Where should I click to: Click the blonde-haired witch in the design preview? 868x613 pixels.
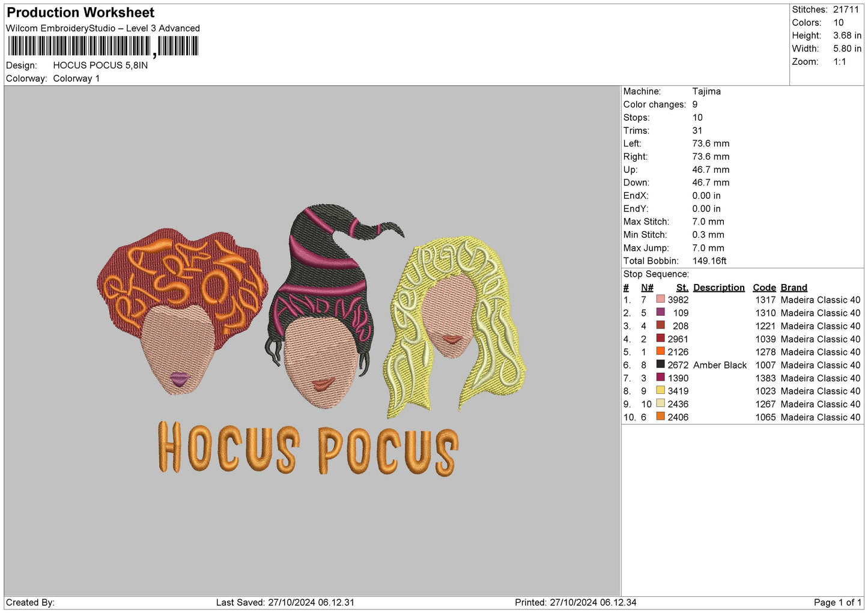point(455,327)
